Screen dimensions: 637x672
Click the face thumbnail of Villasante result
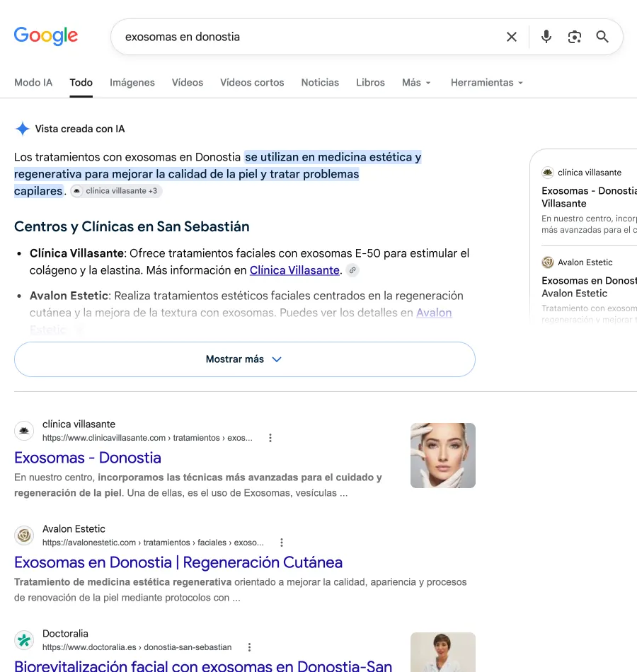[x=442, y=455]
